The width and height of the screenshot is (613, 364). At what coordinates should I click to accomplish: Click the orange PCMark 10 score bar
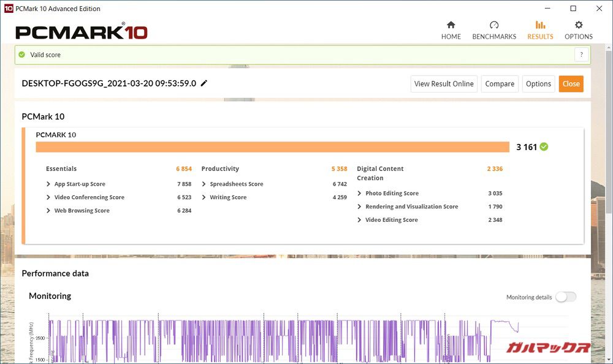(272, 147)
